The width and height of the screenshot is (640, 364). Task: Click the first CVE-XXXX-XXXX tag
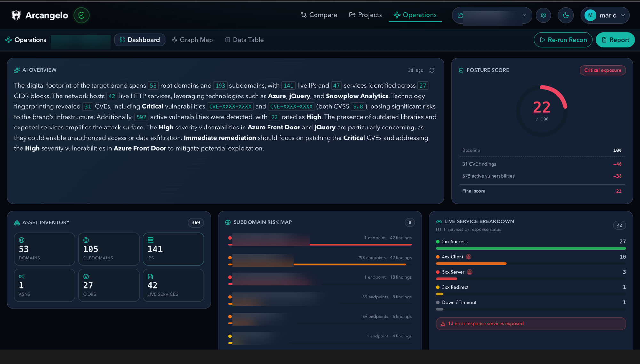(230, 106)
